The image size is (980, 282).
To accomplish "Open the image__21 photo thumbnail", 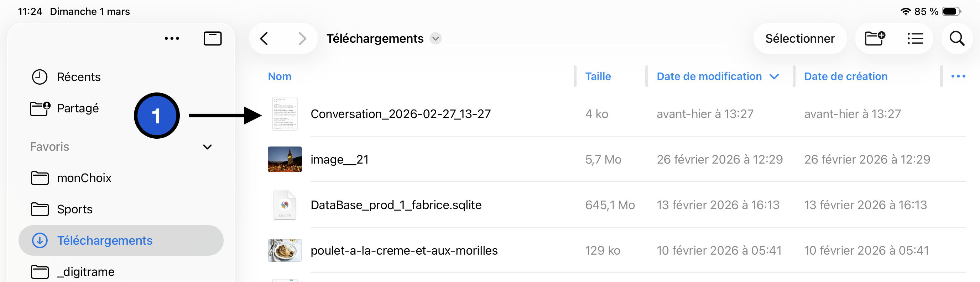I will pos(285,159).
